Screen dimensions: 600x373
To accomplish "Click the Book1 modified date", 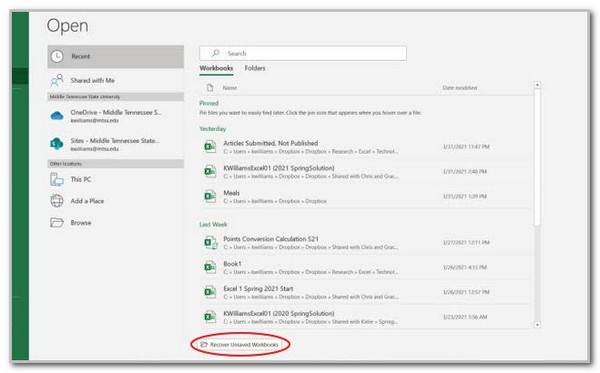I will tap(465, 267).
